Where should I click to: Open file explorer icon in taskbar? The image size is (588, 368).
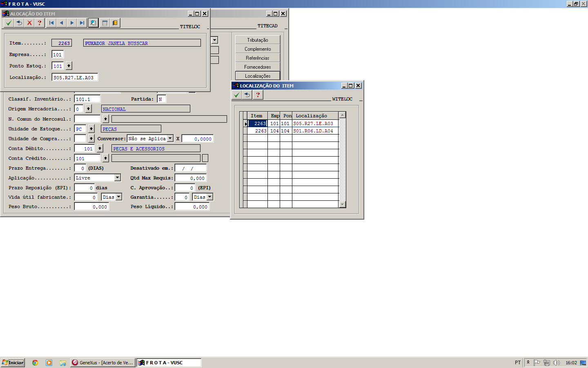click(x=62, y=363)
